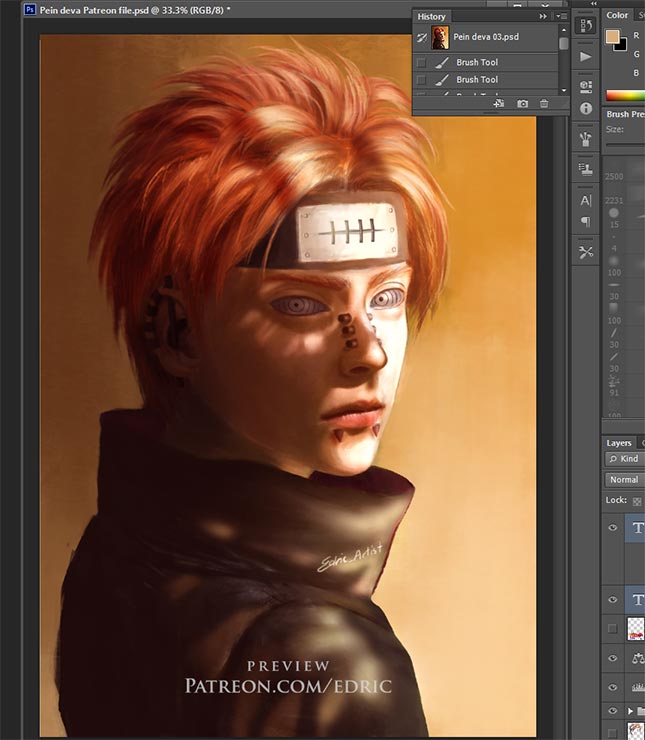645x740 pixels.
Task: Click the brush Size slider track
Action: click(x=625, y=145)
